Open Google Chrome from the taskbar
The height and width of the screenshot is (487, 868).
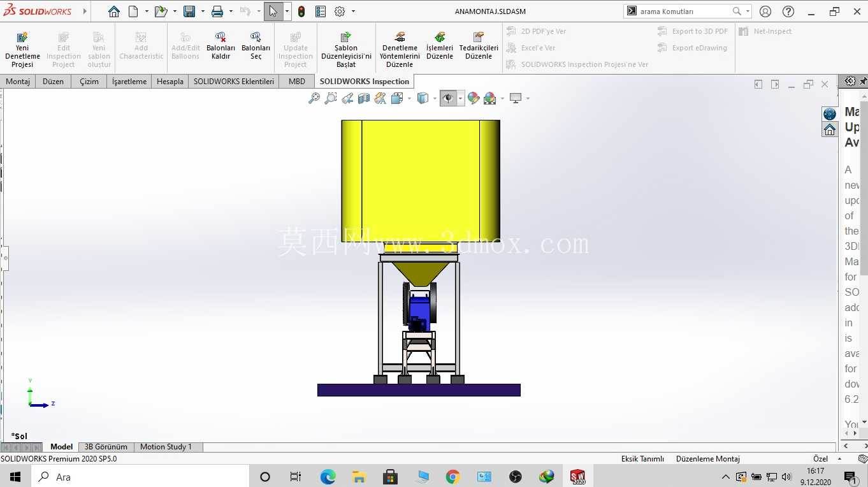tap(452, 477)
